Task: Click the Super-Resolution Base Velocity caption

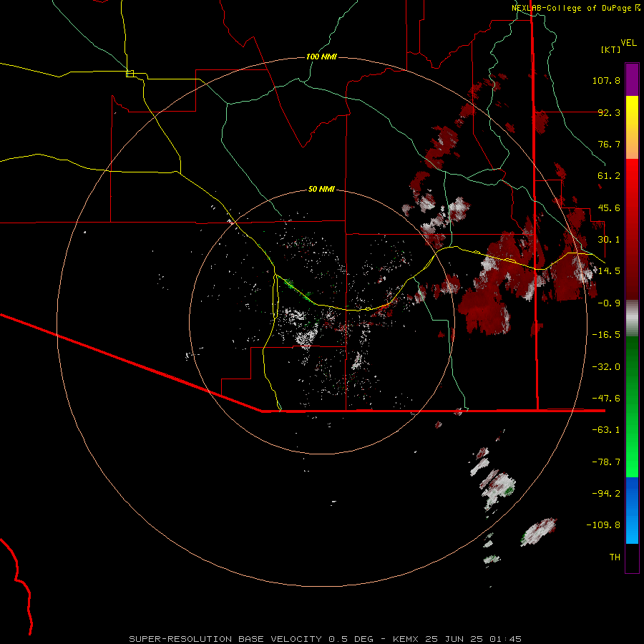Action: pos(326,639)
